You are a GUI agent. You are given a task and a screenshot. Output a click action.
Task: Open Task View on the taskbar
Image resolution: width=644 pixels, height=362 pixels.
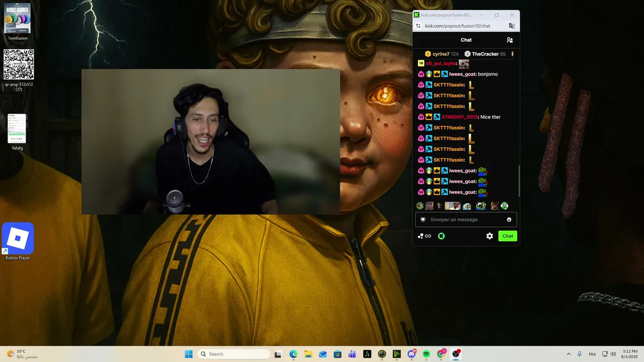[x=278, y=354]
